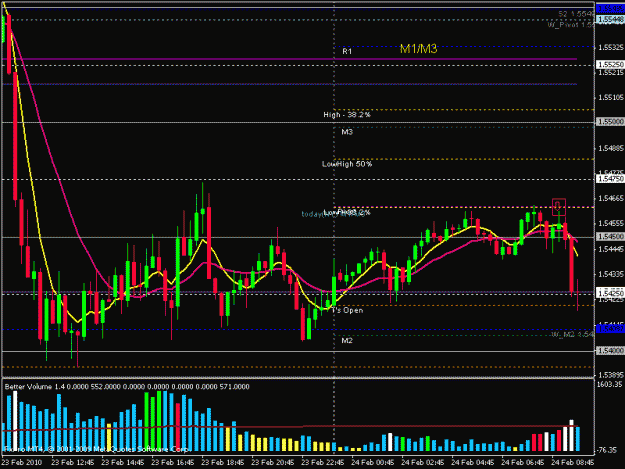This screenshot has height=469, width=625.
Task: Select the 'LowHigh 50%' label
Action: tap(347, 164)
